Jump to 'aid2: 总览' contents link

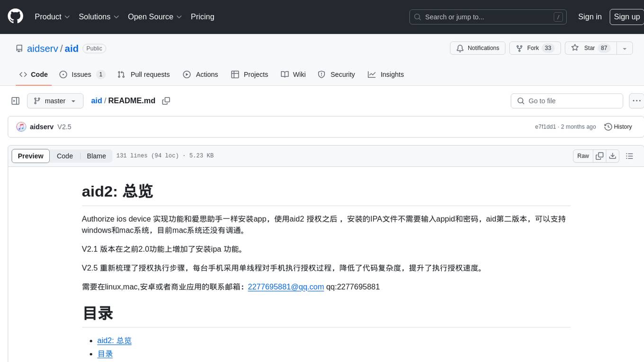click(x=114, y=341)
